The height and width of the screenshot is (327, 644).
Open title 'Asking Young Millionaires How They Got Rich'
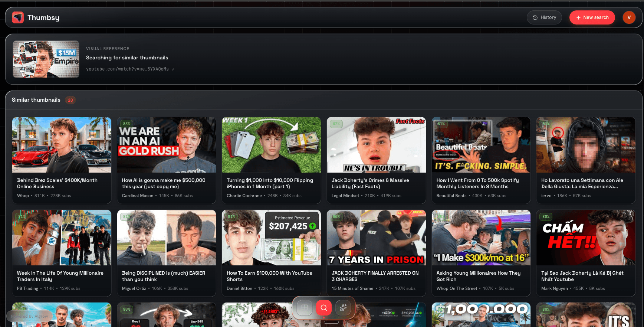pyautogui.click(x=479, y=276)
